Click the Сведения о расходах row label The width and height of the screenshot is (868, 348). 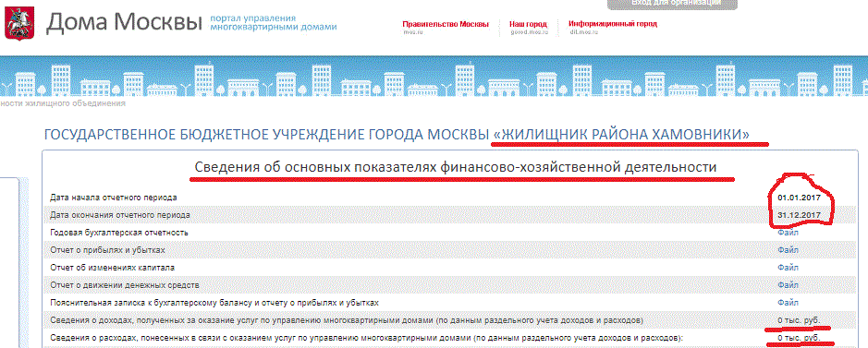(x=366, y=338)
